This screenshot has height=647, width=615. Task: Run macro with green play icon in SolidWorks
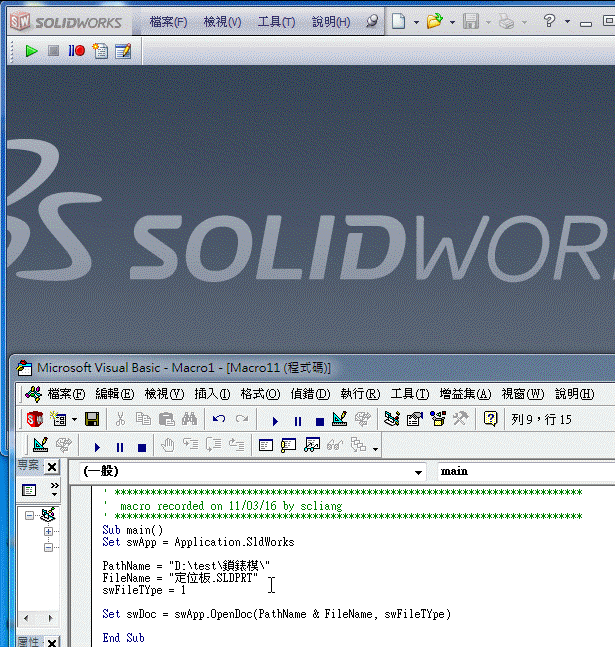click(31, 51)
